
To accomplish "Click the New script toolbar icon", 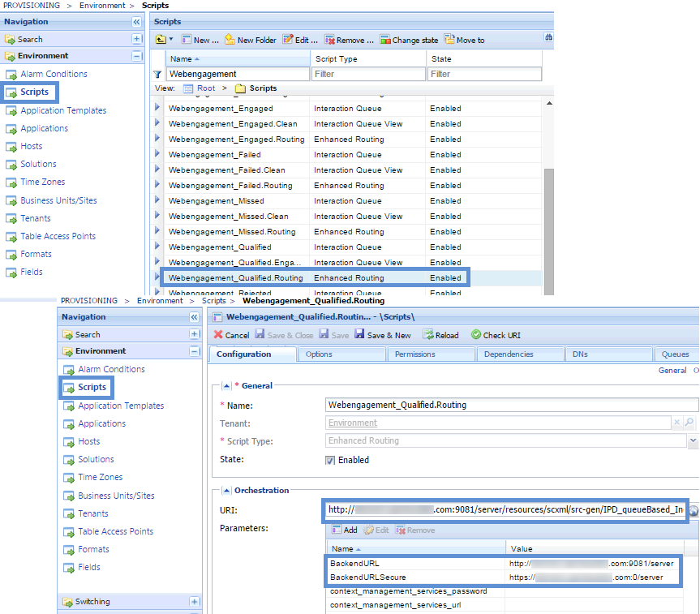I will pos(186,40).
